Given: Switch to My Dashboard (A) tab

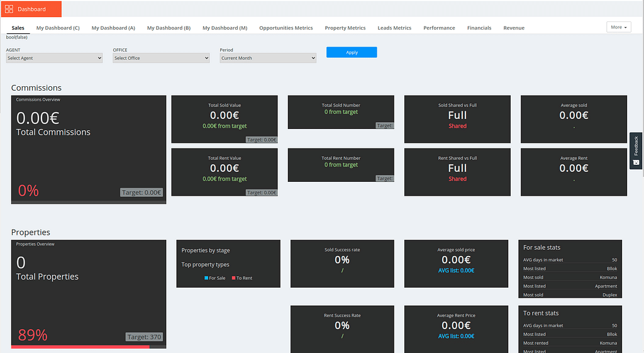Looking at the screenshot, I should point(113,28).
